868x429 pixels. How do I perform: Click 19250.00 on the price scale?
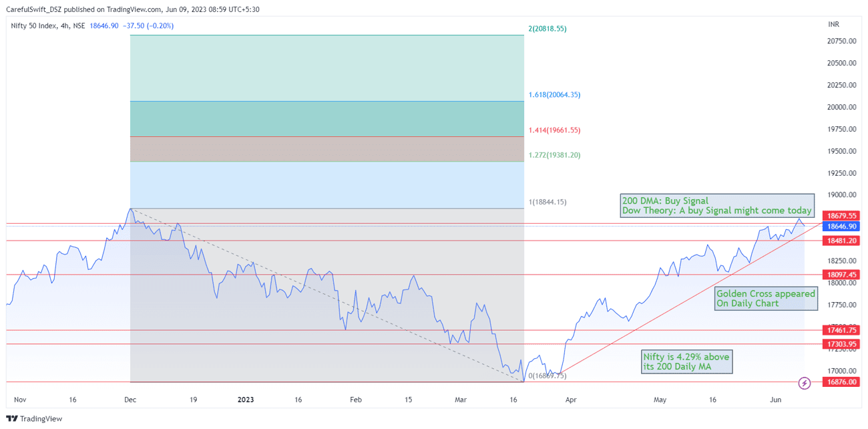(841, 174)
